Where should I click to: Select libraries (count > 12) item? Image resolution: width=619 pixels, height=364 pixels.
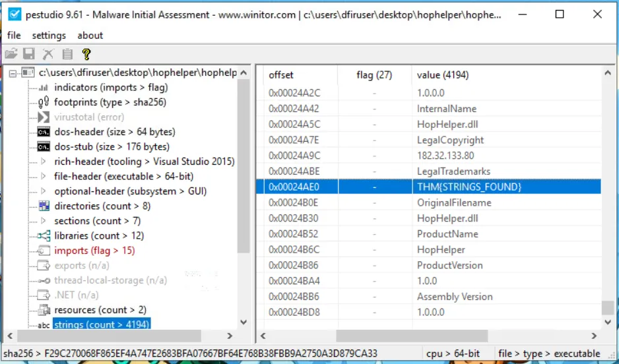99,236
